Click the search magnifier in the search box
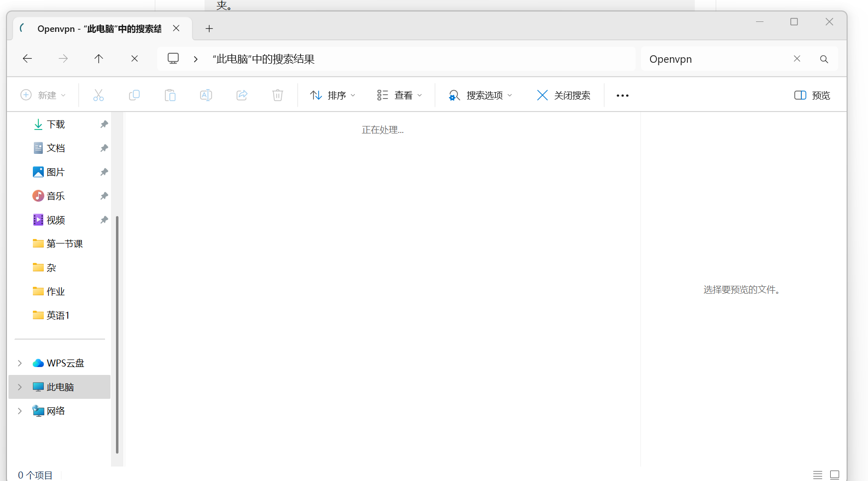Viewport: 868px width, 481px height. point(824,59)
